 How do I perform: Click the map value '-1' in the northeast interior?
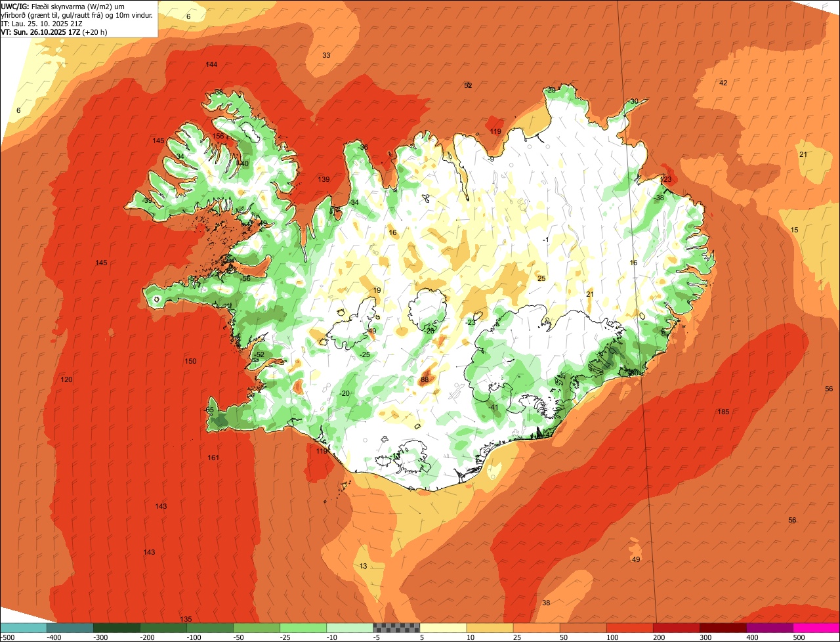tap(545, 240)
